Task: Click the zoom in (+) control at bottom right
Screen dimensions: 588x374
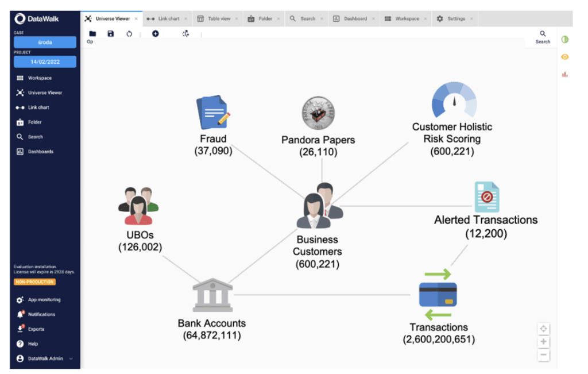Action: click(543, 341)
